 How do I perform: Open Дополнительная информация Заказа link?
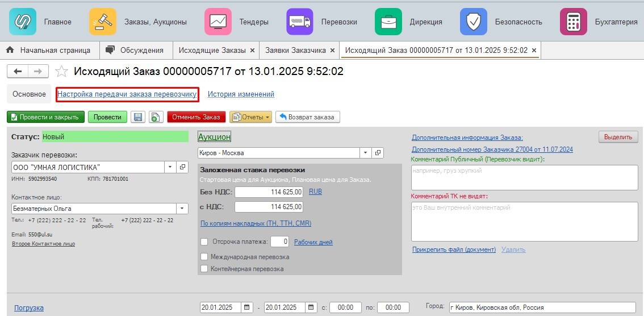467,138
